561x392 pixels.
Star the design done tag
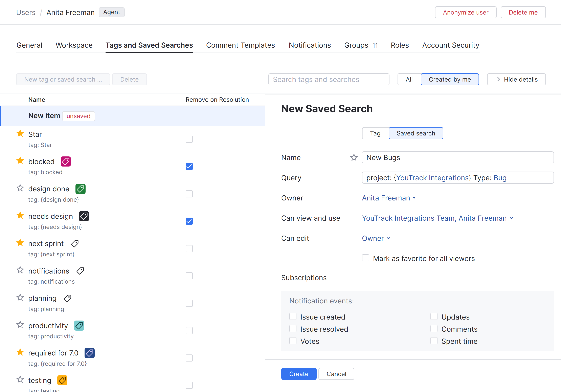[x=20, y=188]
